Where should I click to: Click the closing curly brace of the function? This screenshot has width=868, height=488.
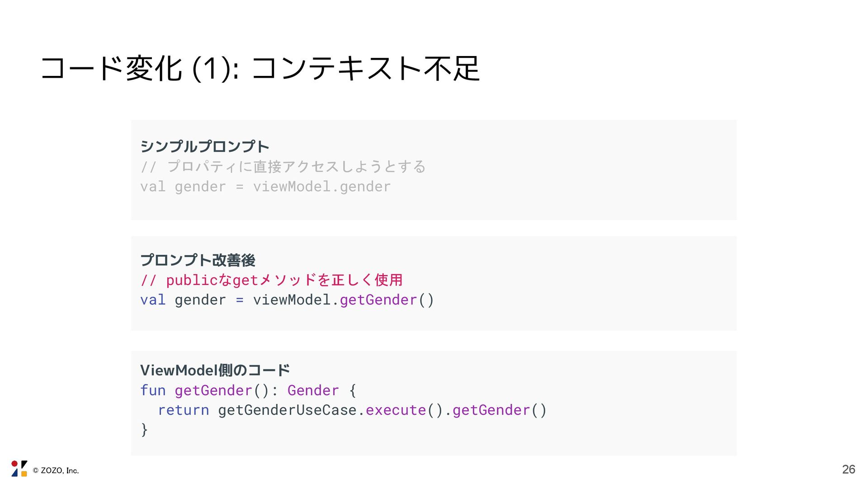(144, 429)
